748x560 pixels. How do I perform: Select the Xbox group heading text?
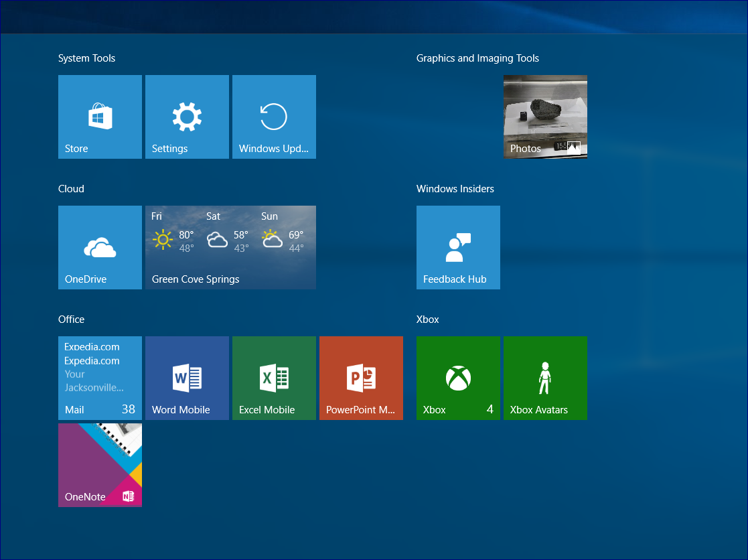pos(428,320)
